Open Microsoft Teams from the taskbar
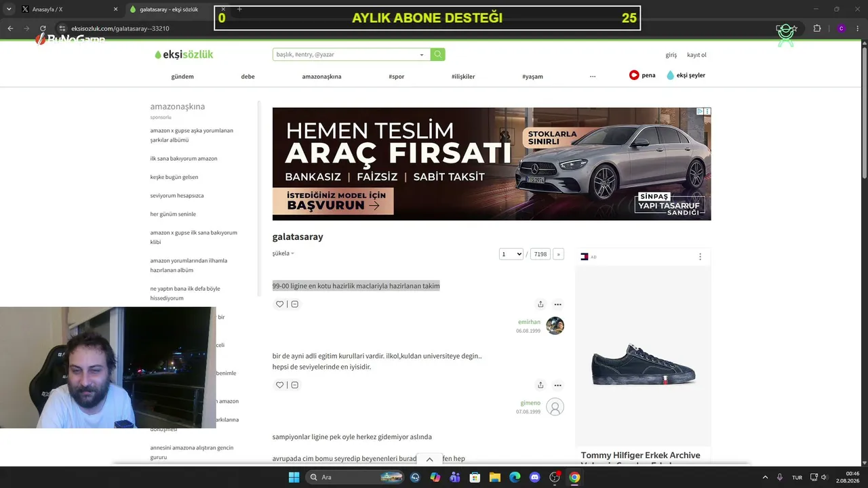 [454, 477]
